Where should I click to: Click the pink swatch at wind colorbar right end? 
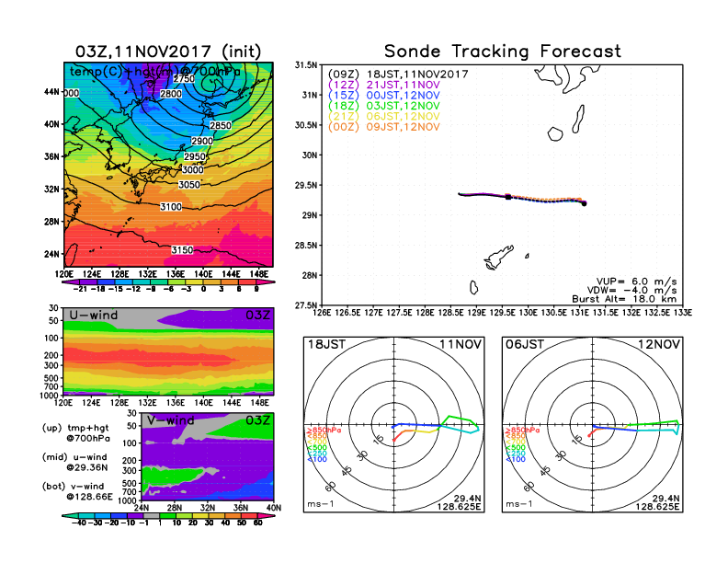[x=266, y=516]
